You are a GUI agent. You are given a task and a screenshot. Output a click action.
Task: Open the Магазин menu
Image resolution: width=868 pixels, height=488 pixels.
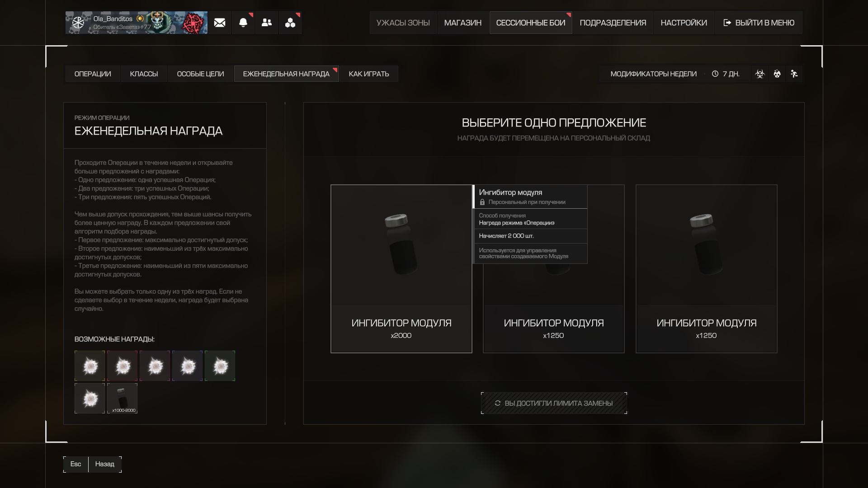point(463,23)
